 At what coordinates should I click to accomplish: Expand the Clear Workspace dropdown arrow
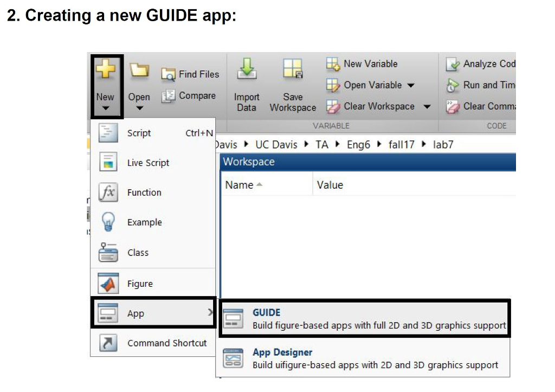coord(427,107)
